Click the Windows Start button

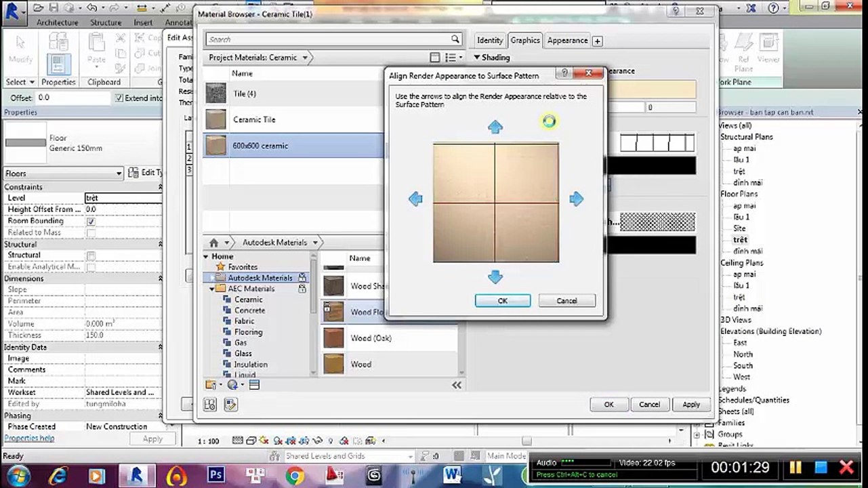17,476
